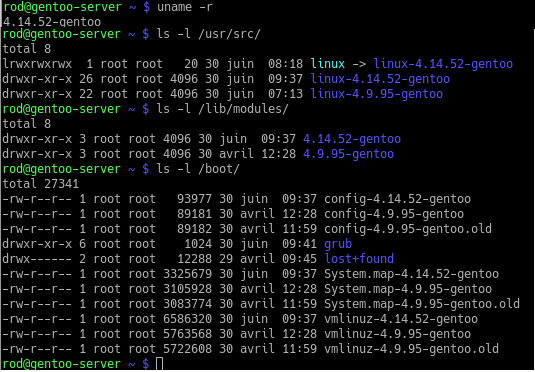Select directory 'linux-4.9.95-gentoo' in /usr/src
Viewport: 535px width, 372px height.
coord(377,94)
